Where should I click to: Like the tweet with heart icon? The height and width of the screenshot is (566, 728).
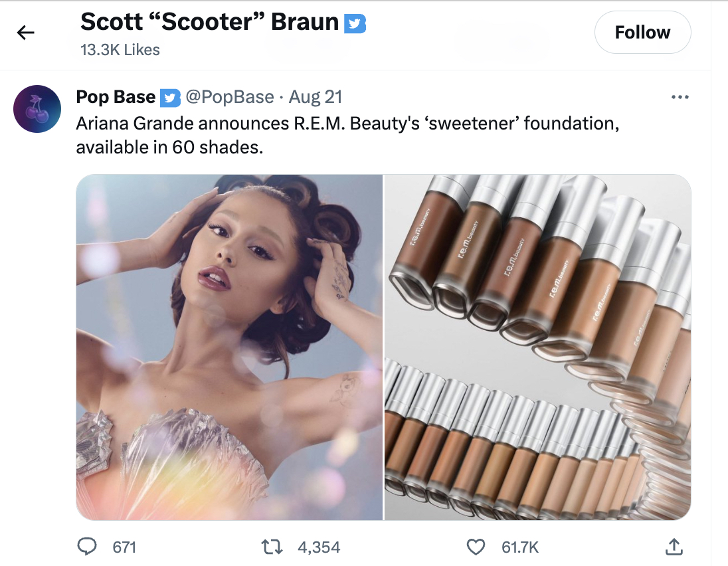pos(476,547)
